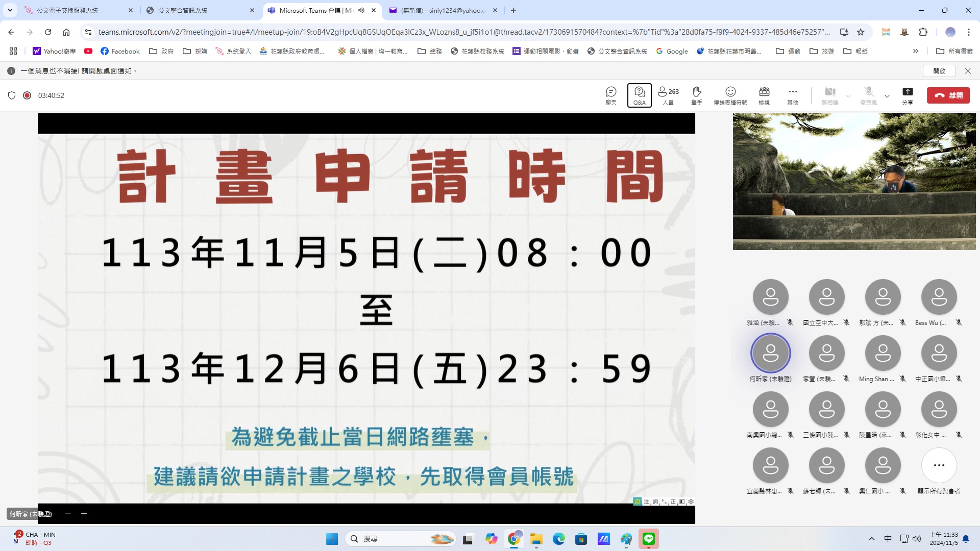The height and width of the screenshot is (551, 980).
Task: Click the red leave meeting button
Action: point(948,95)
